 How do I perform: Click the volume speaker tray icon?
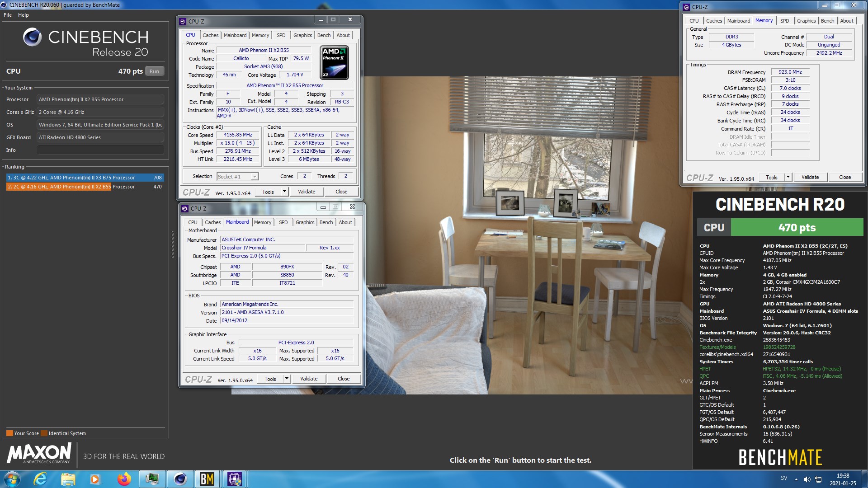807,479
